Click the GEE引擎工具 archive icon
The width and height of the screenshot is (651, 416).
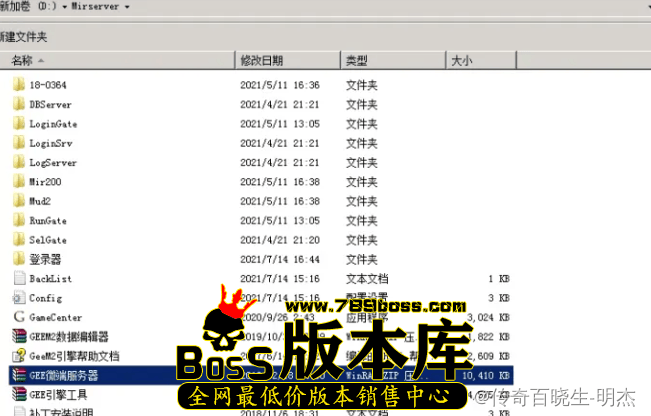coord(18,395)
